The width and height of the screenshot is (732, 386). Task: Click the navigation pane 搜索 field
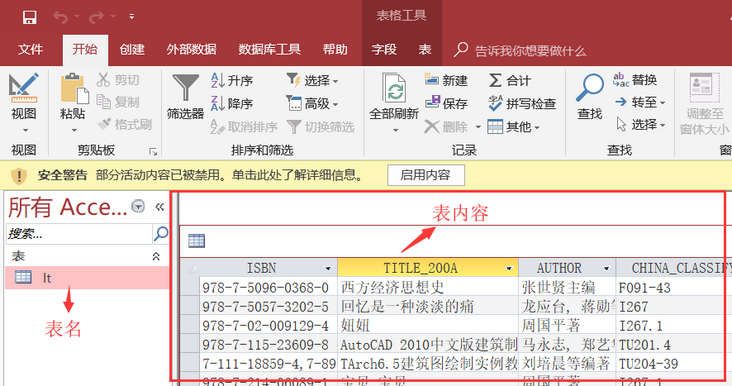click(x=79, y=233)
